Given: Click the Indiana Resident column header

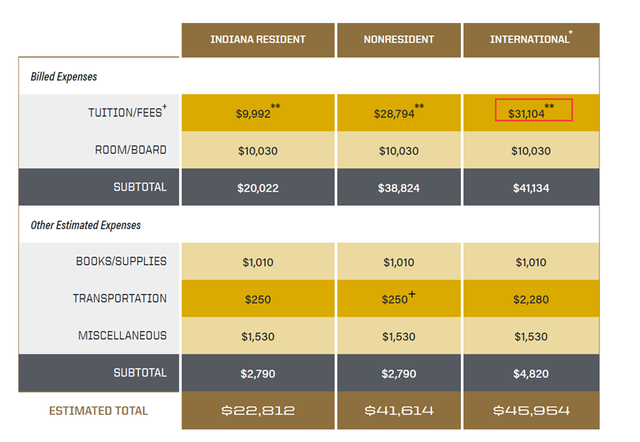Looking at the screenshot, I should point(257,40).
